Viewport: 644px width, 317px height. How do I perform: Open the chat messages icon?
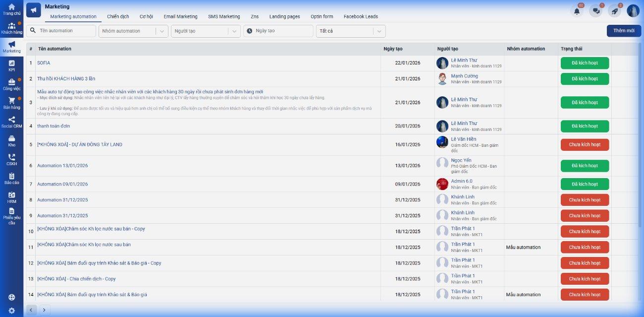tap(595, 11)
